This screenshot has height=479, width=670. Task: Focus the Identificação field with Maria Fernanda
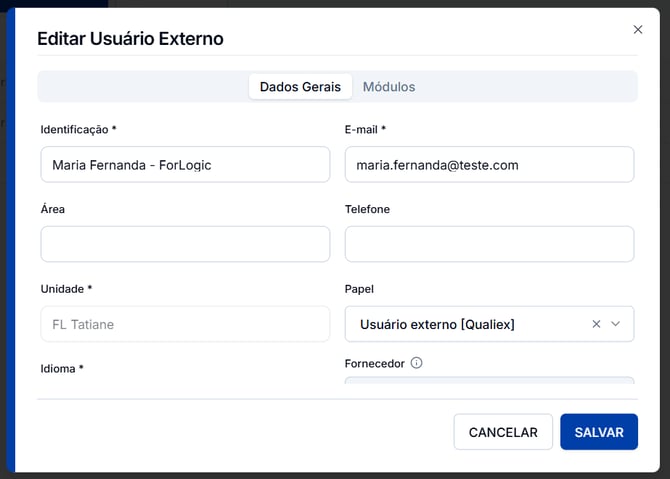tap(185, 165)
